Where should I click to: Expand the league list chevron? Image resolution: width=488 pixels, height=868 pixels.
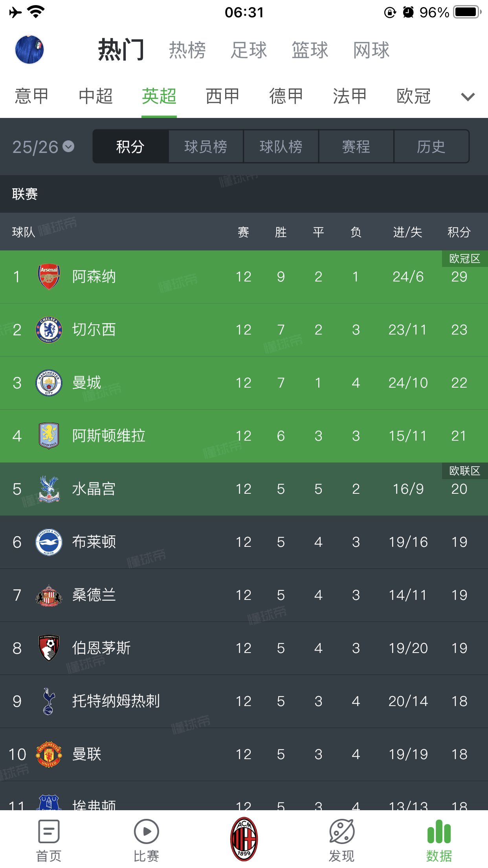[x=468, y=97]
